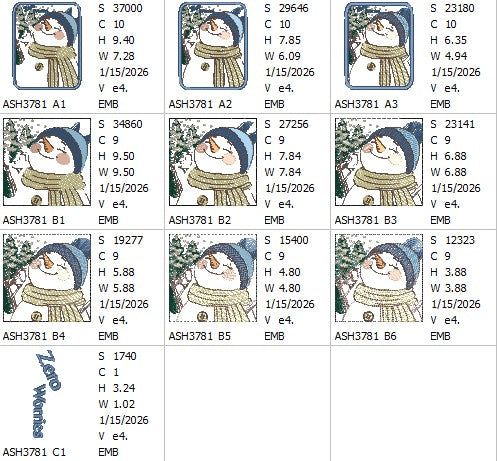
Task: Pick the ASH3781 B4 snowman thumbnail
Action: [x=47, y=278]
